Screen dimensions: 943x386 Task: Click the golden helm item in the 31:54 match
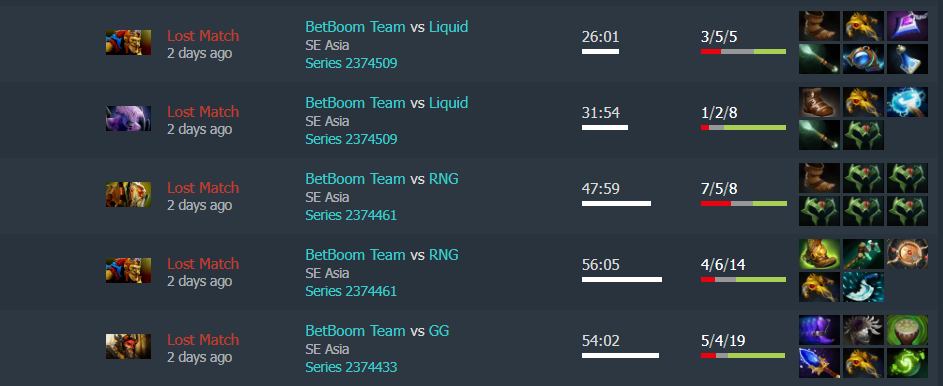pos(863,102)
